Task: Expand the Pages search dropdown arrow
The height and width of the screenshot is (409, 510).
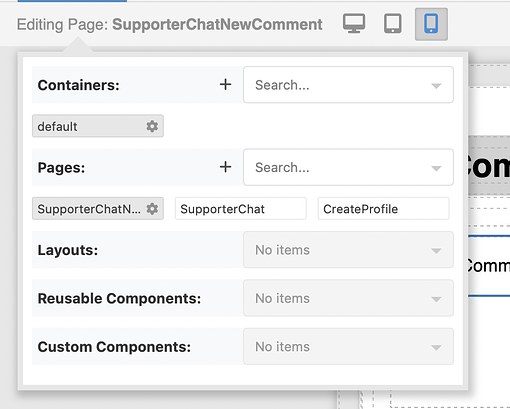Action: coord(436,168)
